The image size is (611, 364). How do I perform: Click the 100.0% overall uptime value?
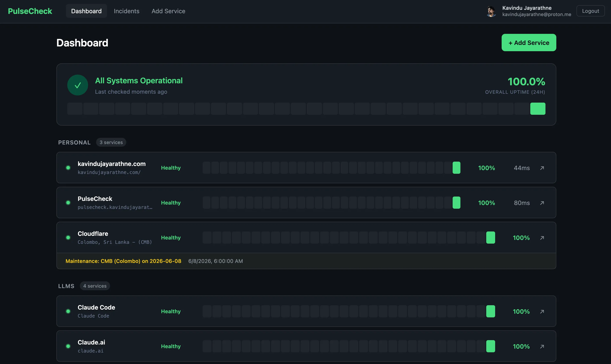click(x=526, y=82)
